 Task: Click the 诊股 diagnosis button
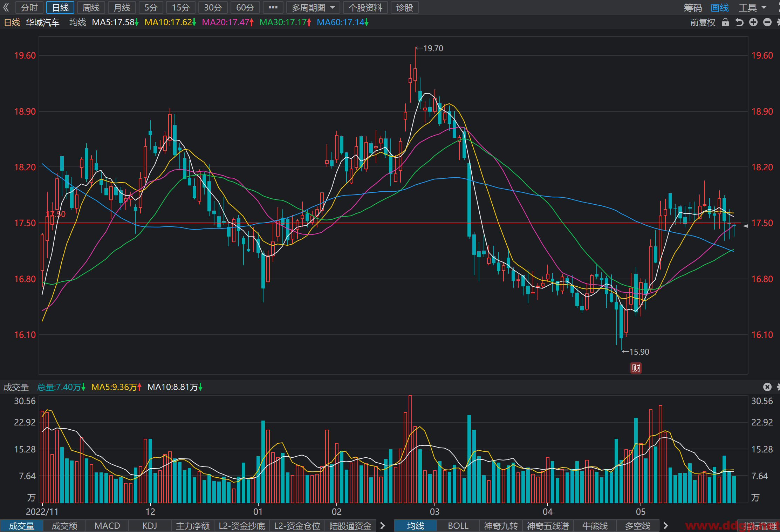pyautogui.click(x=405, y=7)
